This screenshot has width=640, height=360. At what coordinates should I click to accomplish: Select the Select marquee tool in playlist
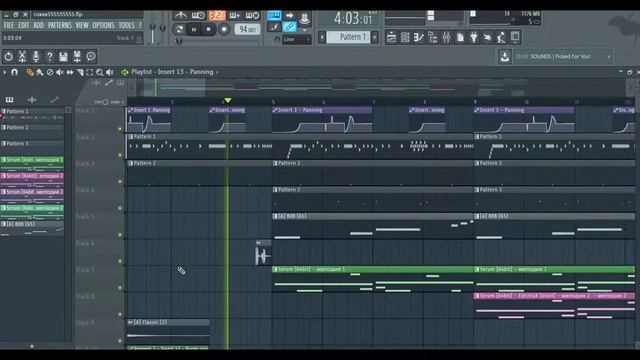[x=89, y=72]
